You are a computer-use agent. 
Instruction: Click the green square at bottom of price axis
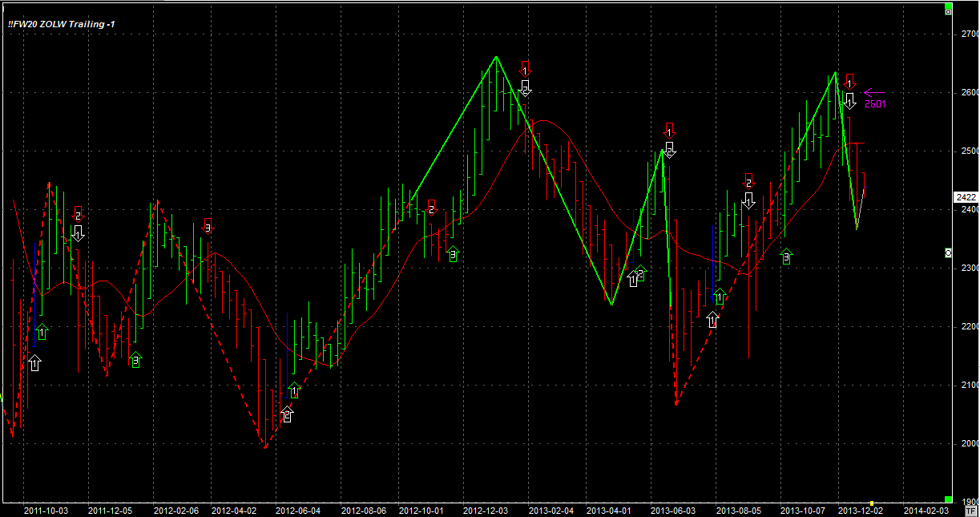click(x=948, y=499)
